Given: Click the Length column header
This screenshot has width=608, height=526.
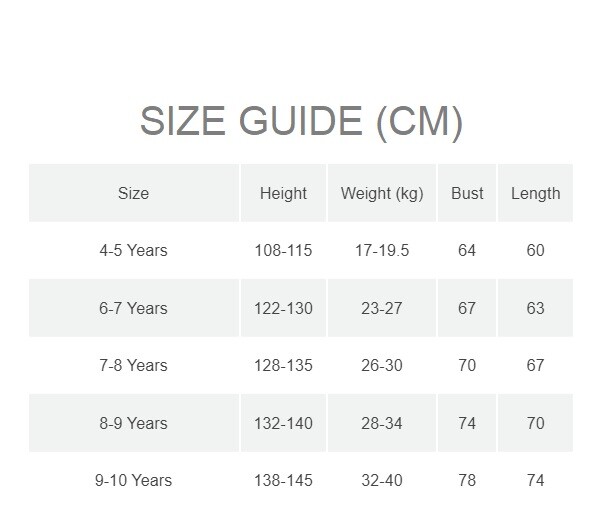Looking at the screenshot, I should point(535,193).
